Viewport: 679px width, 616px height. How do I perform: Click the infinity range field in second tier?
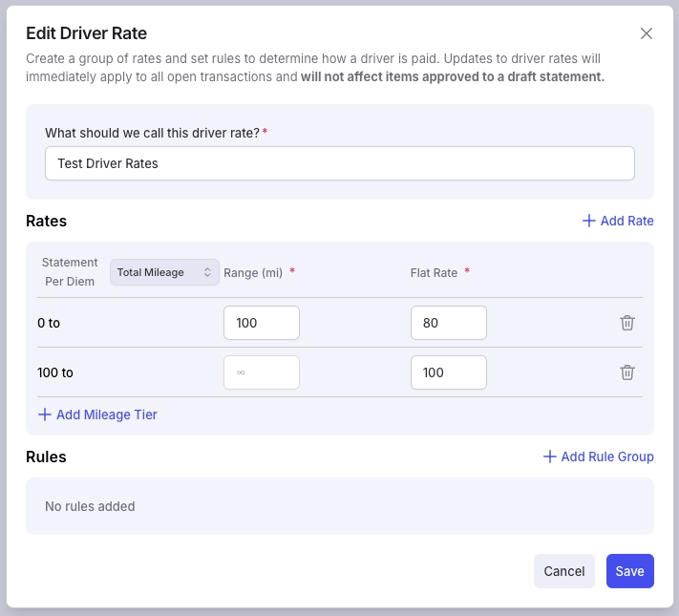click(x=262, y=372)
